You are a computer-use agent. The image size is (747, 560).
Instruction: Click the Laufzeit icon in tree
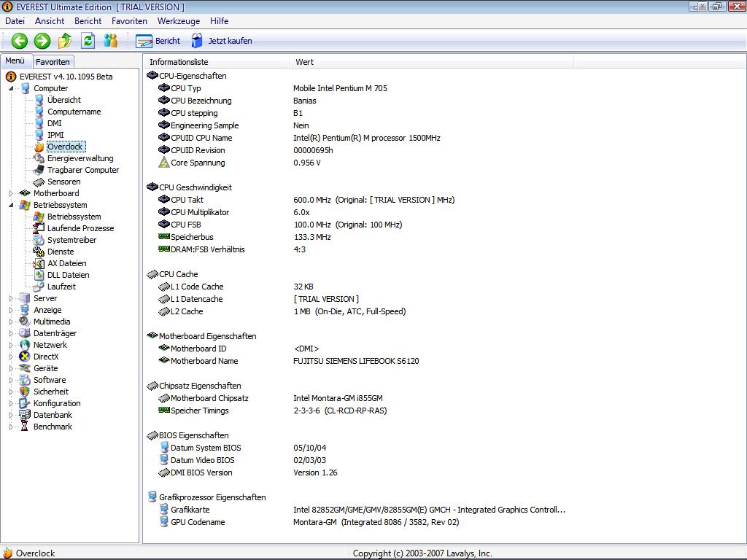[x=39, y=287]
